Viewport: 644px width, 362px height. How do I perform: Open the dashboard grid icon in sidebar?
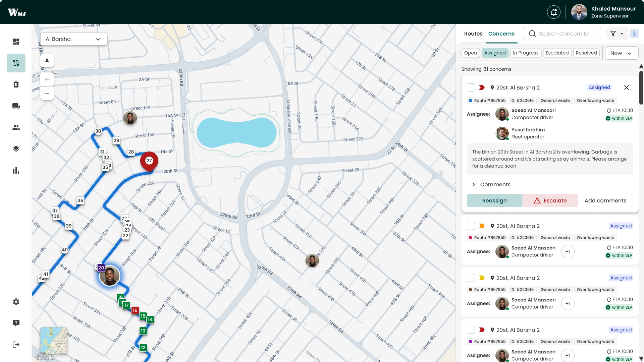16,42
